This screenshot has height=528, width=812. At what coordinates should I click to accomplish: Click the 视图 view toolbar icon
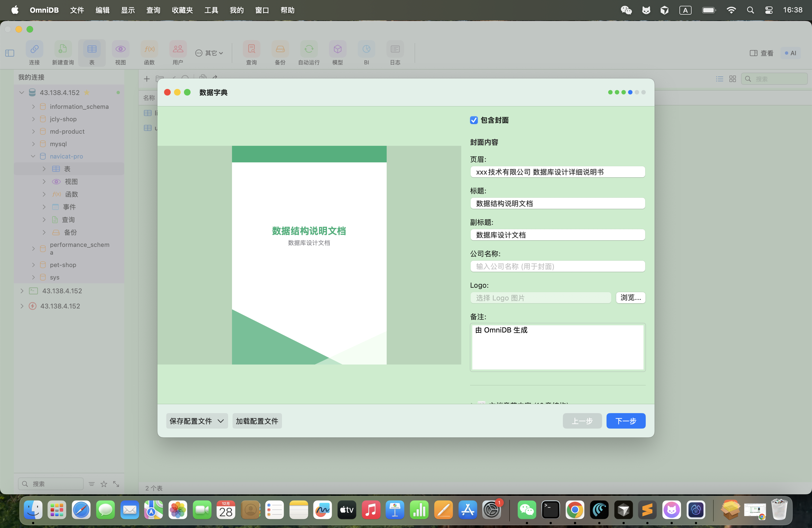tap(120, 49)
